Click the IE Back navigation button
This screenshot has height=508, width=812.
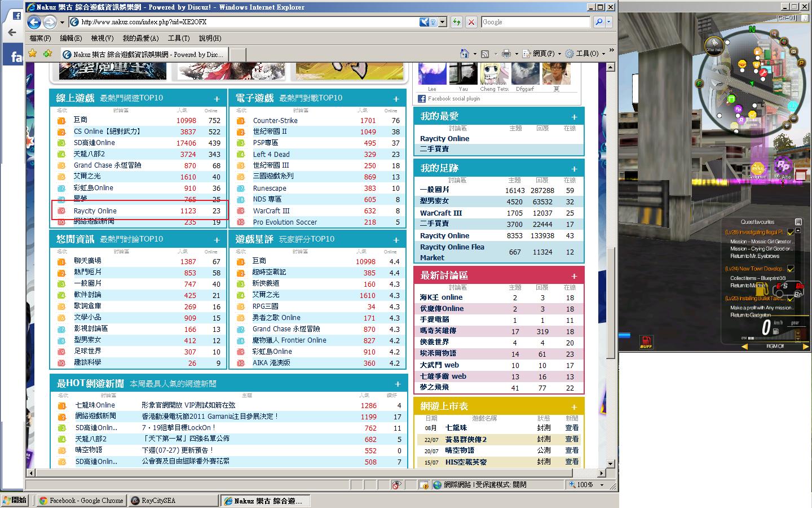pos(34,22)
